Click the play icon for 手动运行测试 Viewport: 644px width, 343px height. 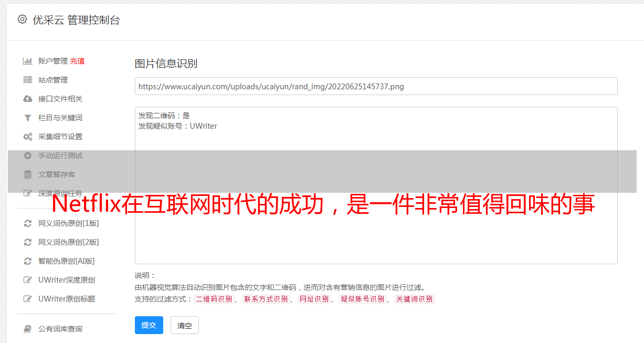click(x=28, y=155)
